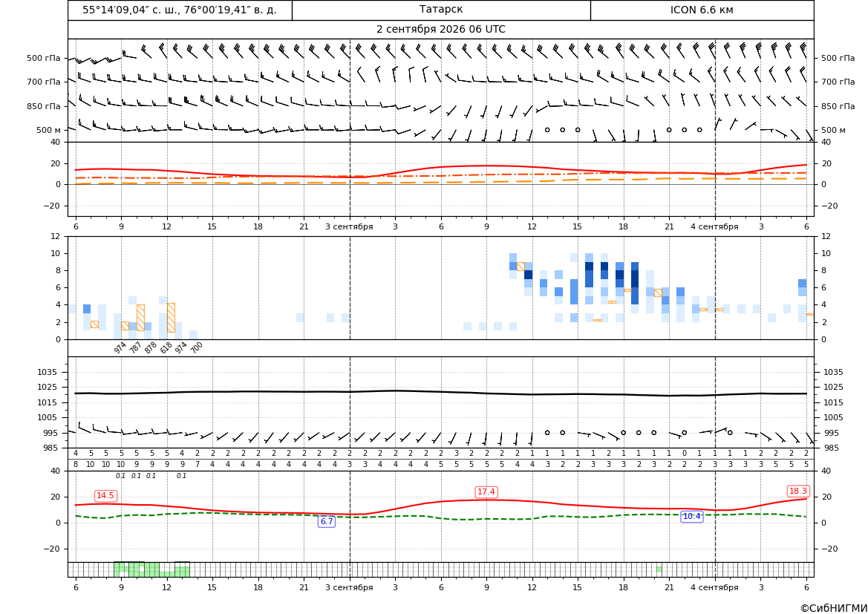Click the СибНИГМИ copyright text
This screenshot has width=868, height=614.
(x=834, y=609)
